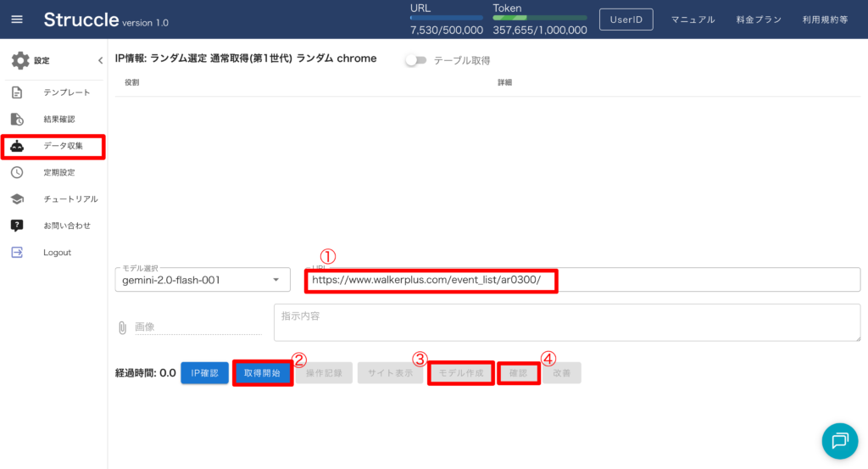The image size is (868, 469).
Task: Collapse the sidebar with the chevron
Action: pyautogui.click(x=99, y=61)
